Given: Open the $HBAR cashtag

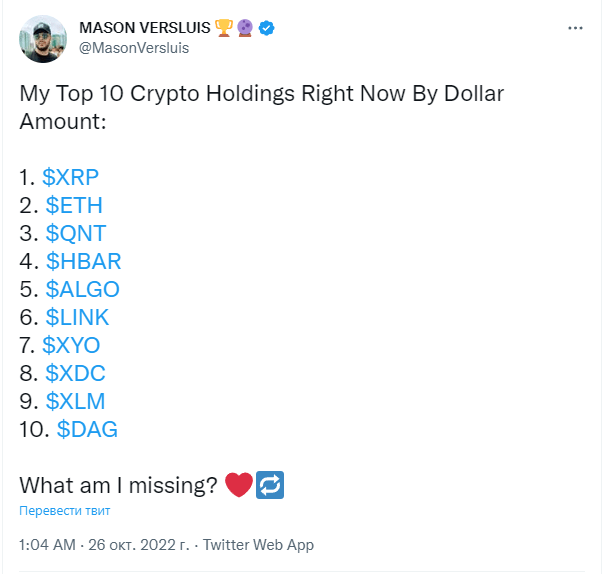Looking at the screenshot, I should 84,261.
